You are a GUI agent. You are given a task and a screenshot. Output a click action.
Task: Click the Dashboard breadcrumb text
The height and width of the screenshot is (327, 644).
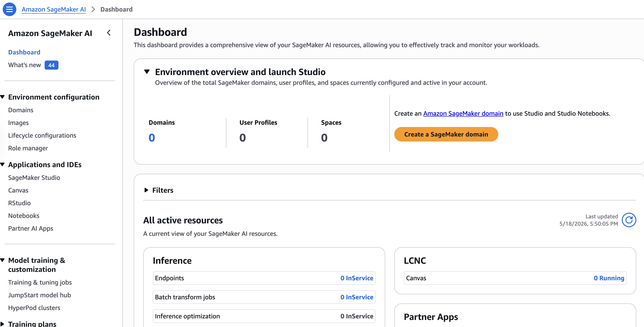coord(116,9)
